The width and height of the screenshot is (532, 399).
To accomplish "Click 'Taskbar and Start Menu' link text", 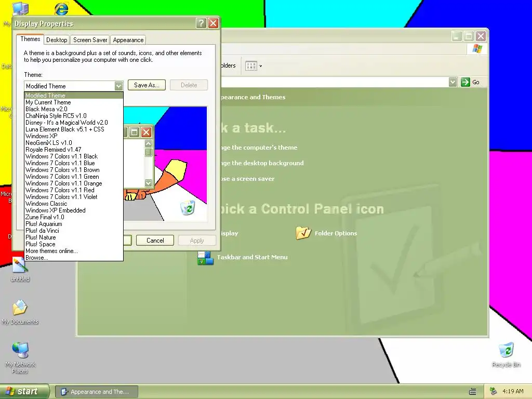I will click(x=252, y=257).
